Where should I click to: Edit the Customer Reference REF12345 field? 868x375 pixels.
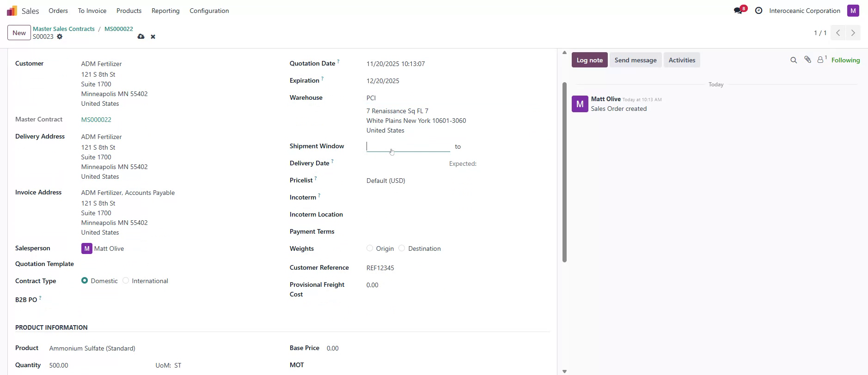coord(458,268)
